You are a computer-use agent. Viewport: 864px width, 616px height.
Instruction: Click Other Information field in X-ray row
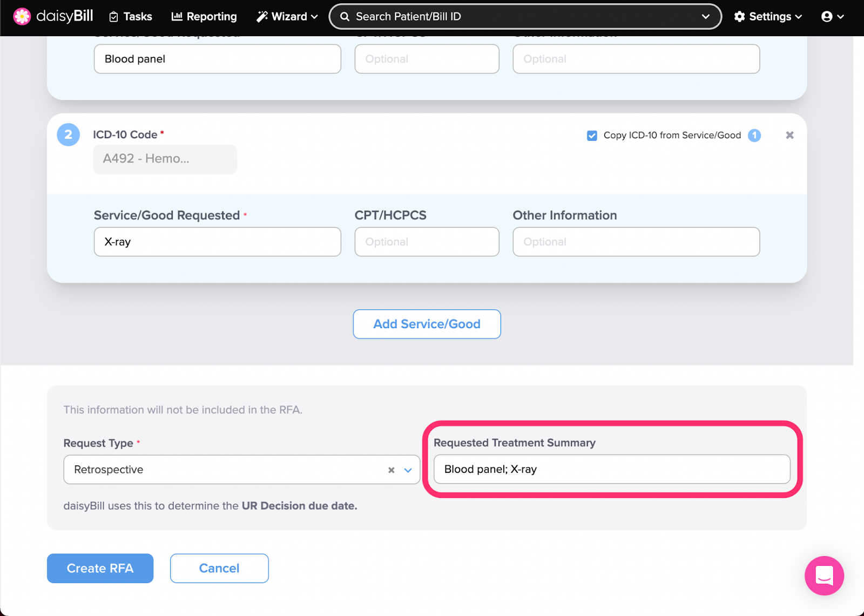coord(636,242)
